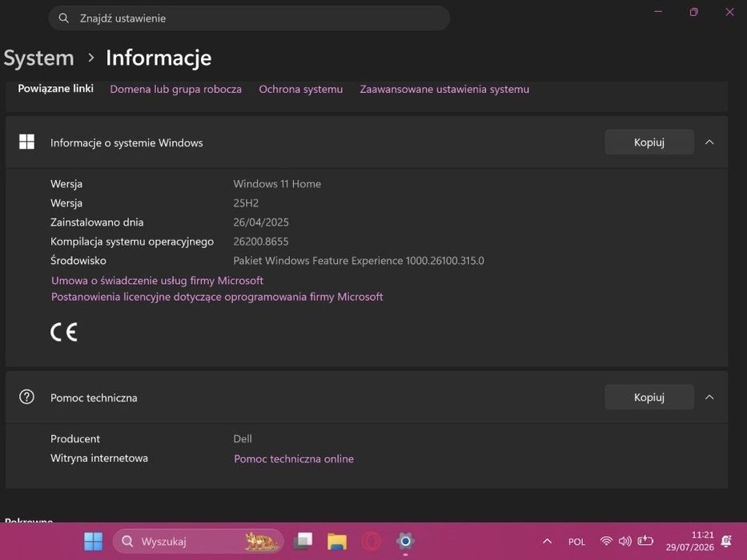Open Zaawansowane ustawienia systemu link

tap(444, 89)
